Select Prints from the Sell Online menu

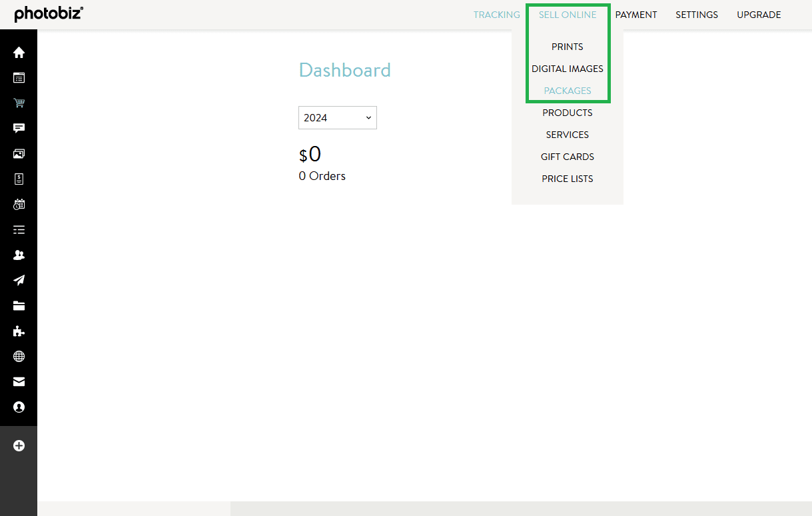click(x=568, y=47)
